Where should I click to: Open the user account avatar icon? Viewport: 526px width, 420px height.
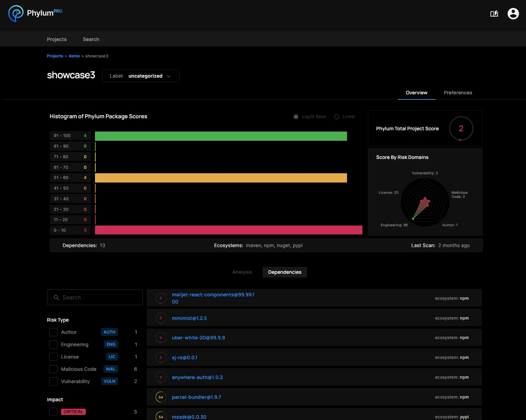click(x=513, y=14)
